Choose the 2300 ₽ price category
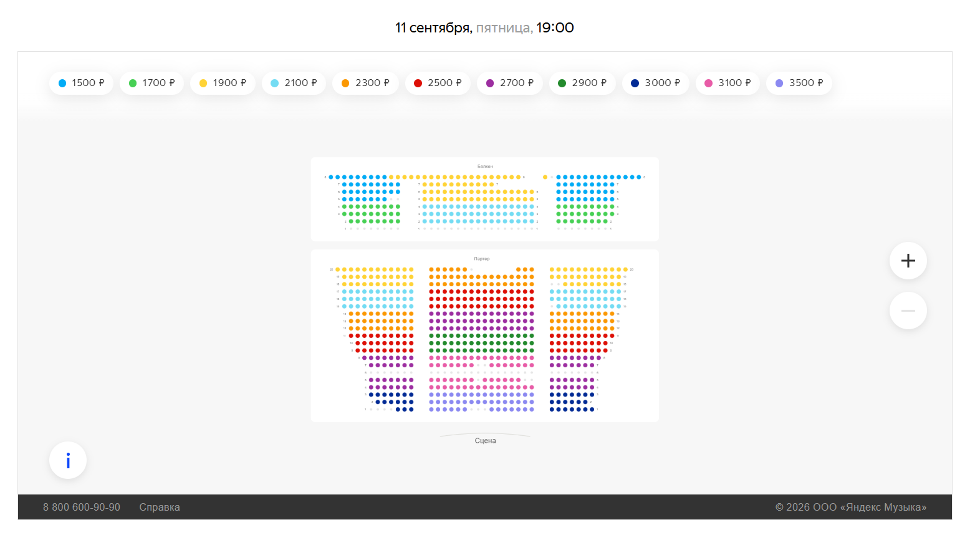Screen dimensions: 980x535 click(365, 83)
